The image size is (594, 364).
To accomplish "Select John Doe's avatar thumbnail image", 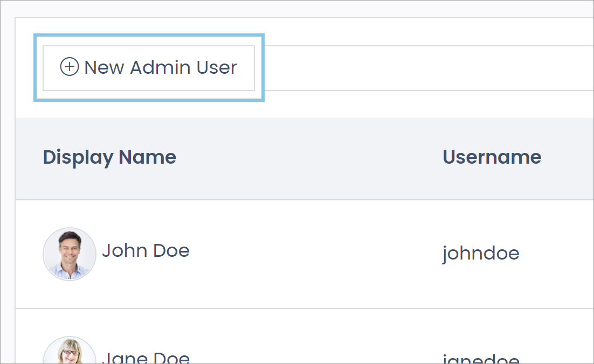I will (69, 254).
